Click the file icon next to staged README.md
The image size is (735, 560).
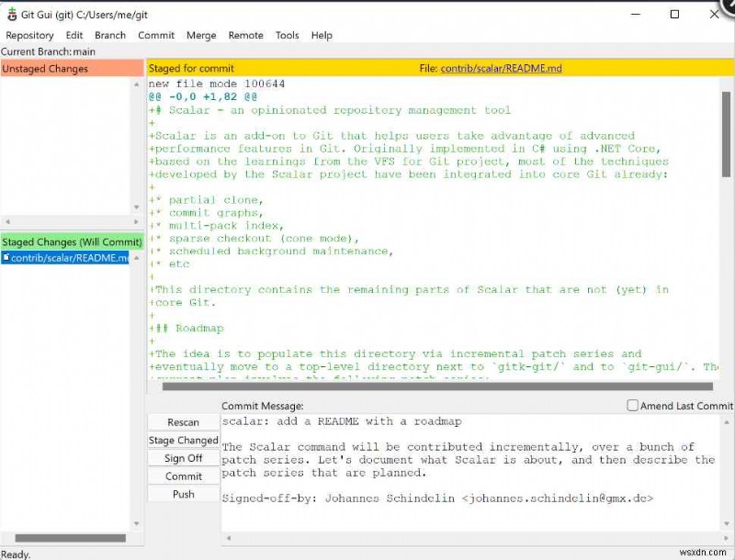pos(6,257)
